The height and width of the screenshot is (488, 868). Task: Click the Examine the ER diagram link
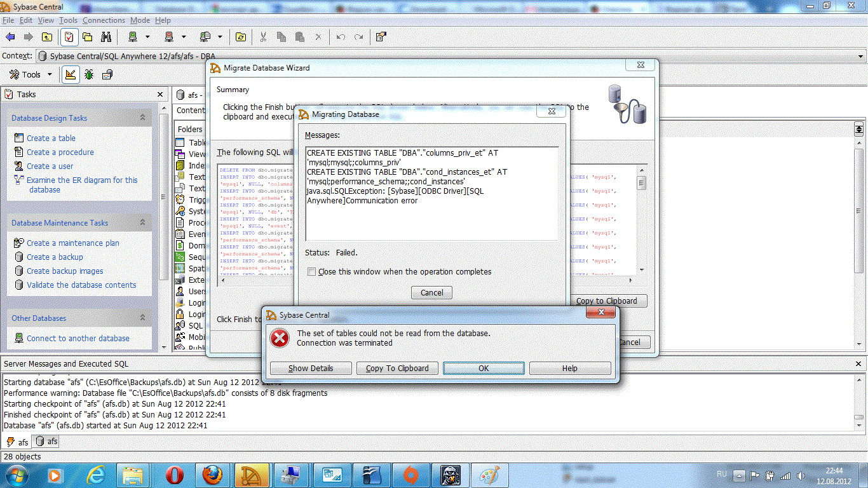[x=82, y=185]
